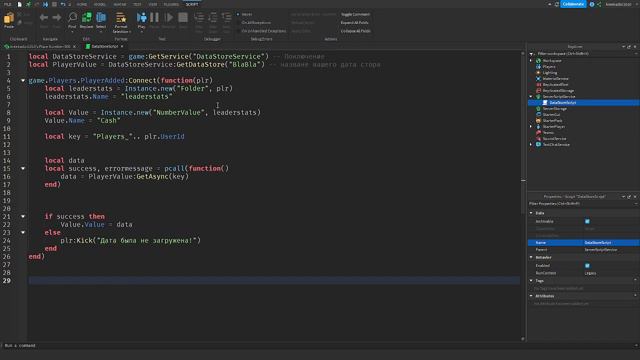Click the Replace icon
The width and height of the screenshot is (640, 360).
pos(87,17)
